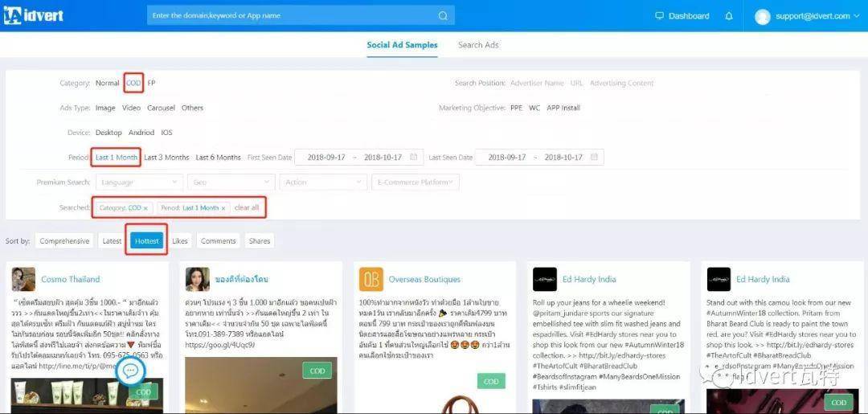Switch to Social Ad Samples tab

(x=402, y=45)
